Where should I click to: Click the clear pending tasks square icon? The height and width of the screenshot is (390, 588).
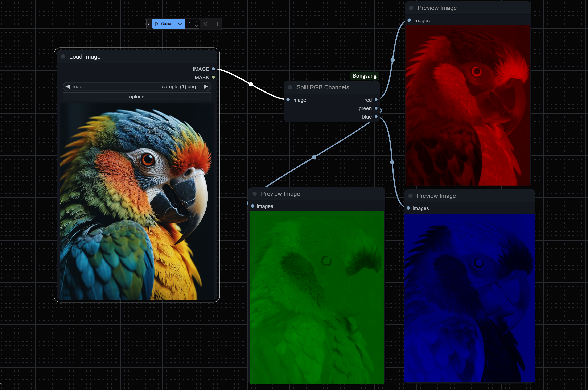click(x=216, y=24)
